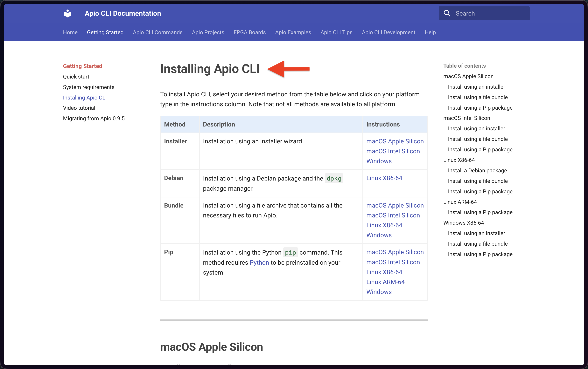
Task: Click the dpkg code label
Action: [x=334, y=178]
